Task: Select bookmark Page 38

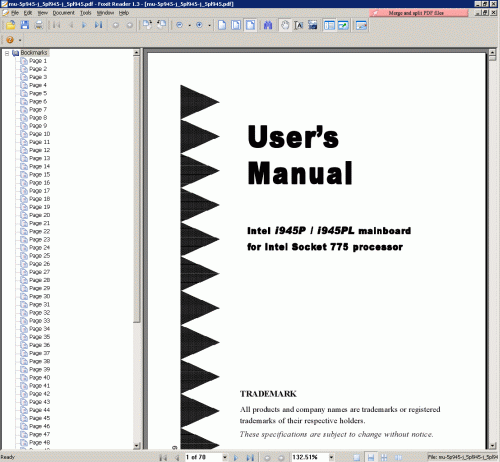Action: [x=39, y=361]
